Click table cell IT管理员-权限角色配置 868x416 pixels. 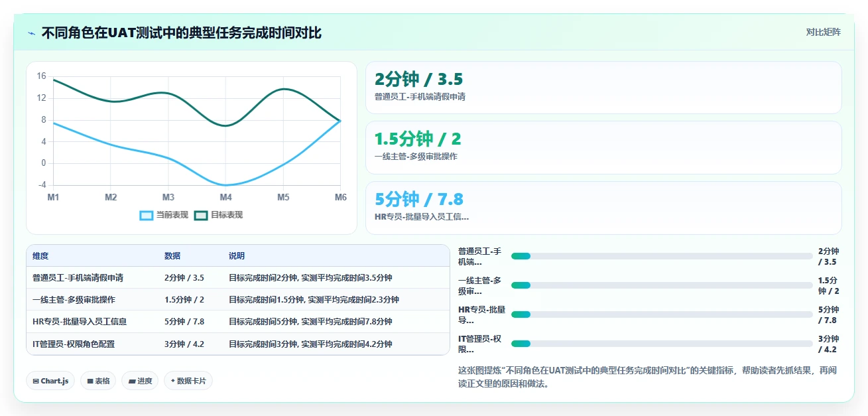(x=74, y=344)
